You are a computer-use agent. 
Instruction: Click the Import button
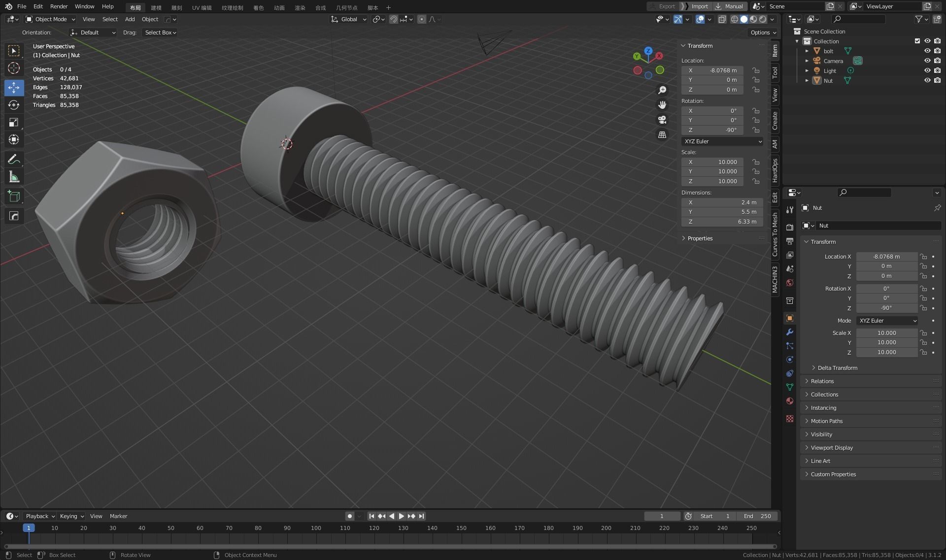click(699, 6)
